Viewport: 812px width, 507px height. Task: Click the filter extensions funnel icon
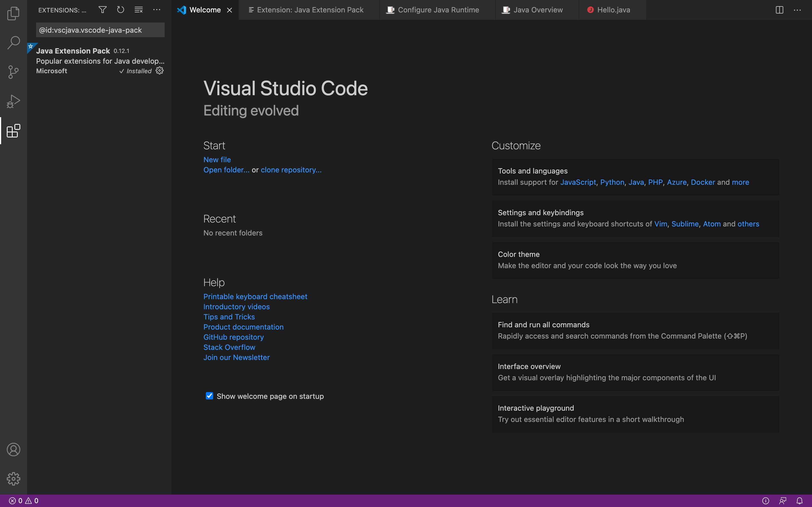pyautogui.click(x=103, y=10)
